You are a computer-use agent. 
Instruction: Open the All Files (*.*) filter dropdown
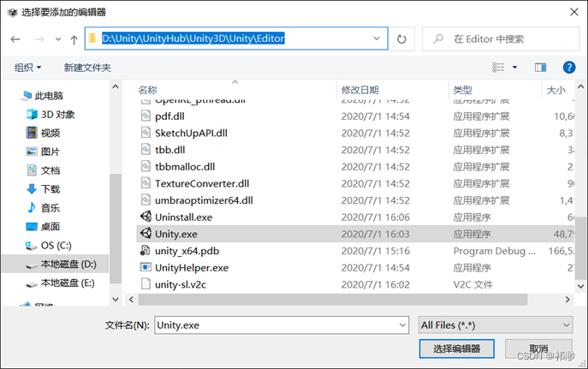point(496,325)
